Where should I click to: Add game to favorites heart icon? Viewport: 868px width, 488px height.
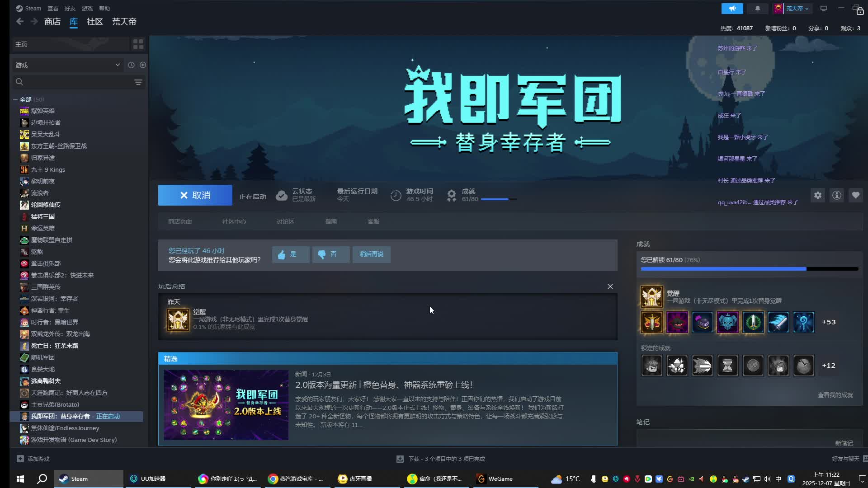point(856,195)
